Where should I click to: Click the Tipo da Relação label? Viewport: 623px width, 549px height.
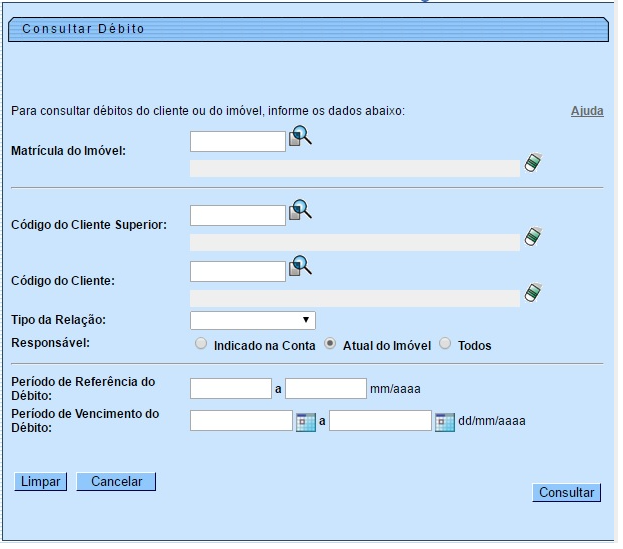[x=59, y=322]
